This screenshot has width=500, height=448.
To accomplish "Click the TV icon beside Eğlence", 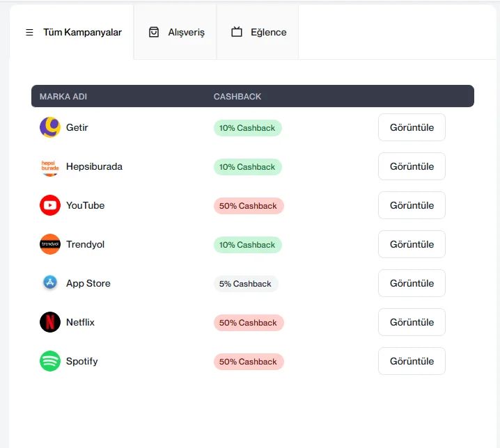I will tap(237, 32).
